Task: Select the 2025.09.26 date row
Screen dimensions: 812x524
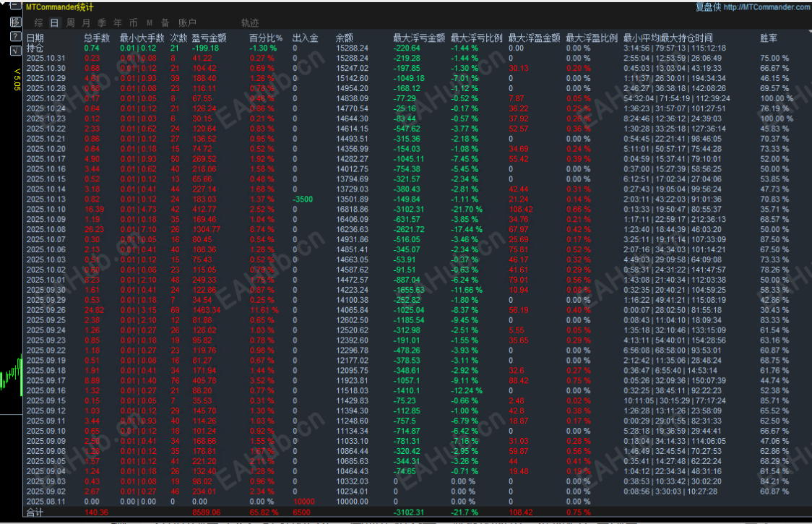Action: [x=46, y=310]
